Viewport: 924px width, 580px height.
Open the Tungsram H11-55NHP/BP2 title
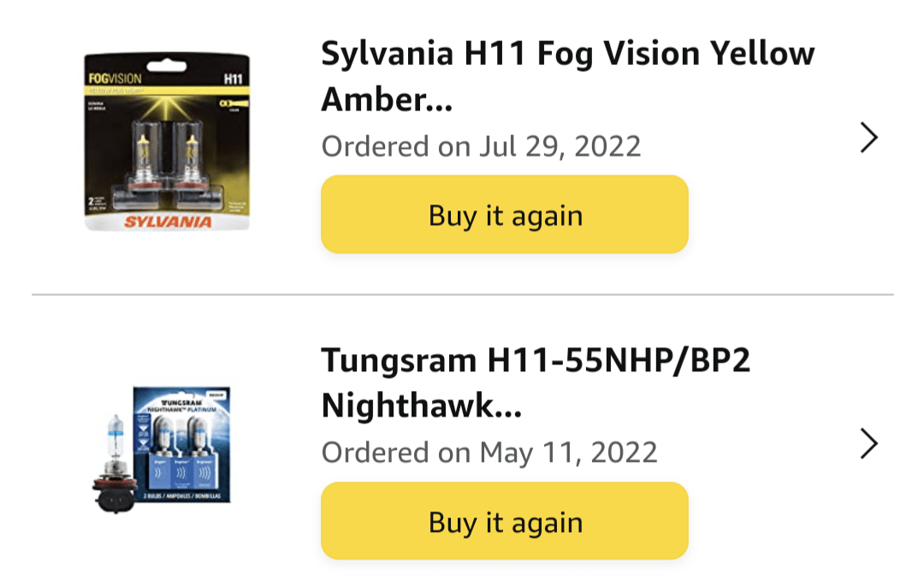coord(536,382)
